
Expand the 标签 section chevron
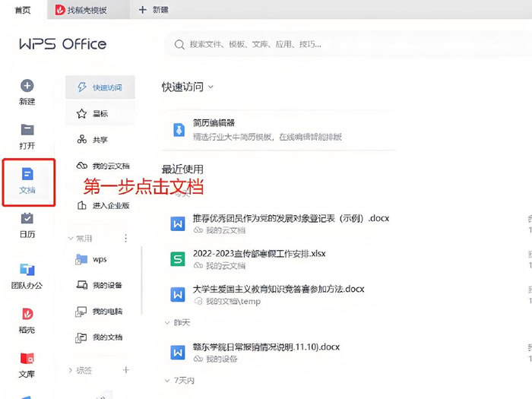coord(71,370)
